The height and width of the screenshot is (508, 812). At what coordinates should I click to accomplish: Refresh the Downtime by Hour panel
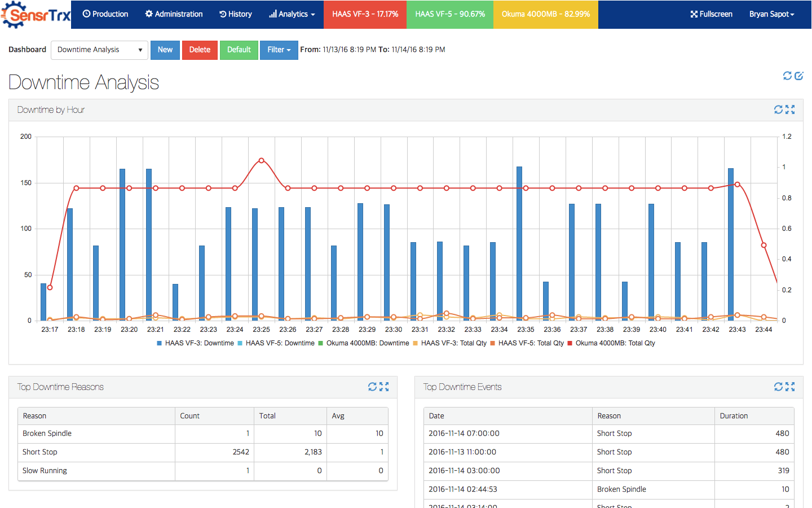[x=778, y=110]
